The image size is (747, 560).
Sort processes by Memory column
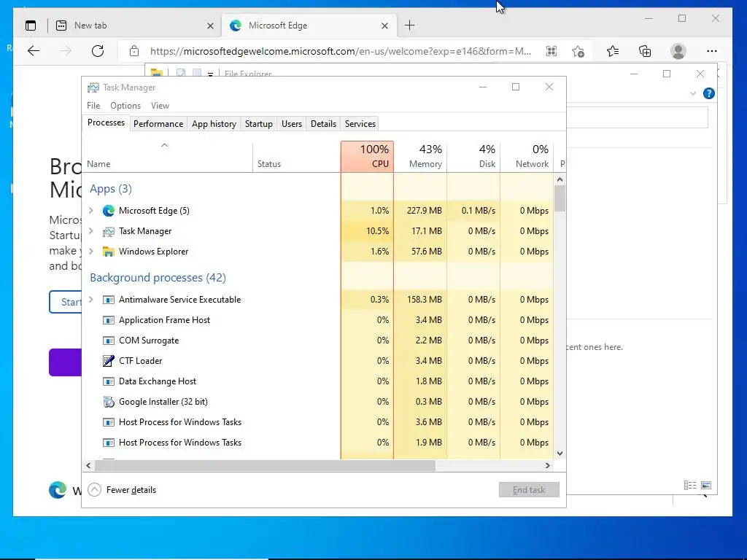point(421,157)
